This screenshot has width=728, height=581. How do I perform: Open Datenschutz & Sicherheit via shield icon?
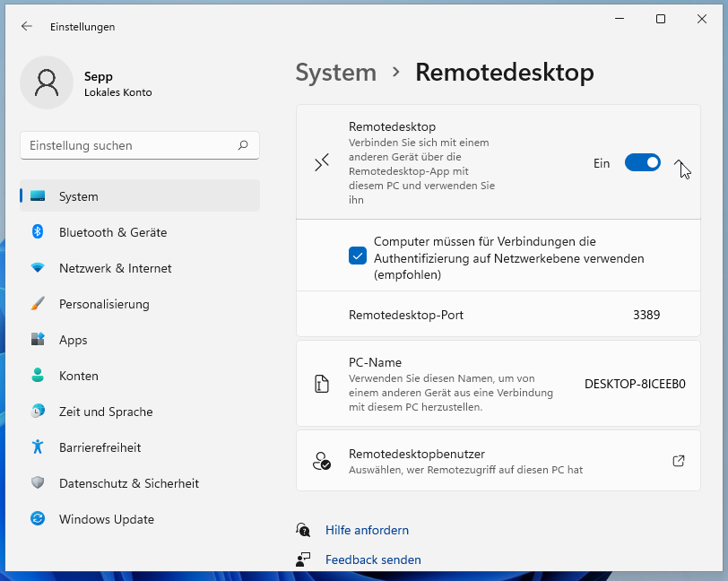(38, 483)
